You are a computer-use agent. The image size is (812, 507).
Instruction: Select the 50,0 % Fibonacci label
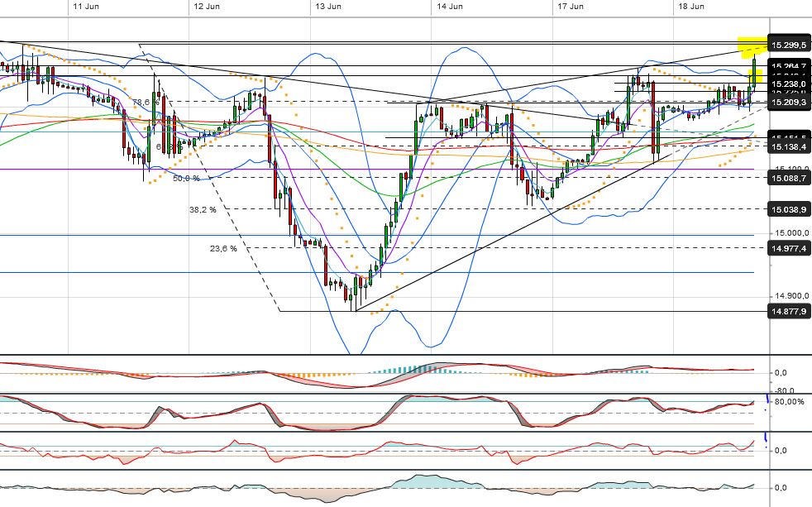186,178
